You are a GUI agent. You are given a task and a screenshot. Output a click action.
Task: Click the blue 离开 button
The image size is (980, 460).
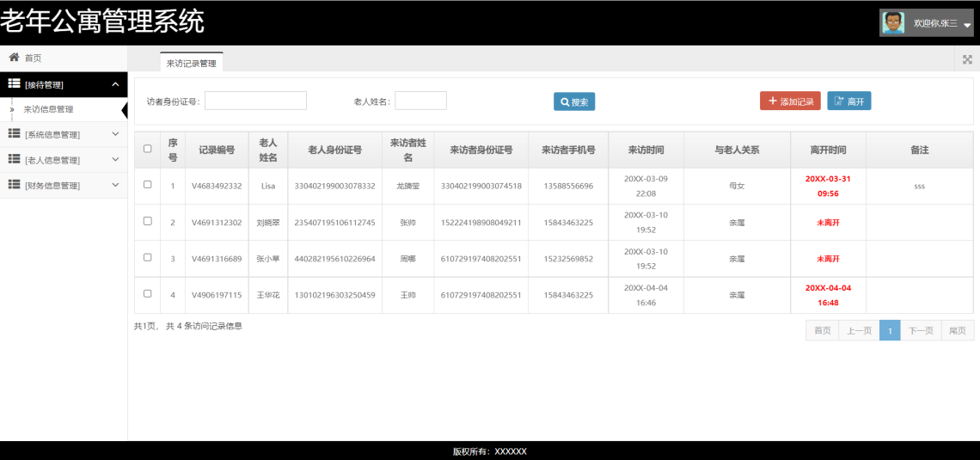click(849, 101)
